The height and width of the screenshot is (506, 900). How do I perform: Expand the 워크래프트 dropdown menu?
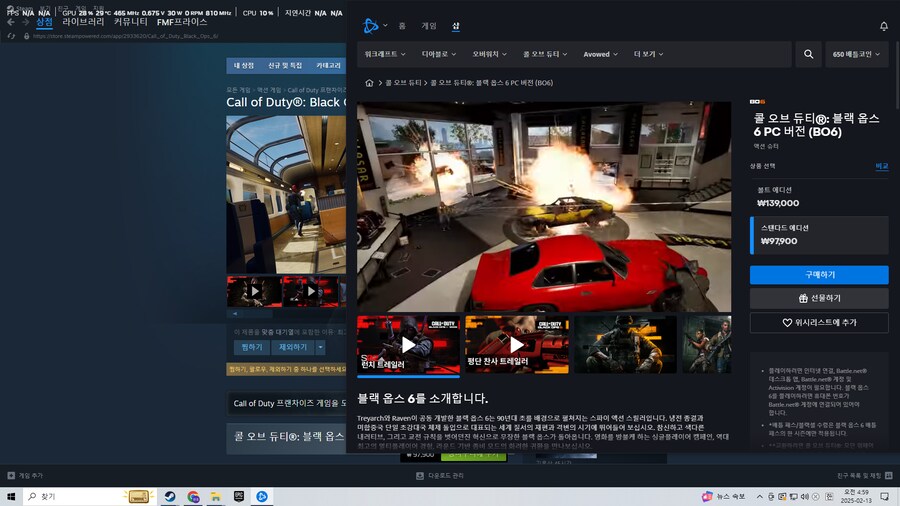[385, 54]
